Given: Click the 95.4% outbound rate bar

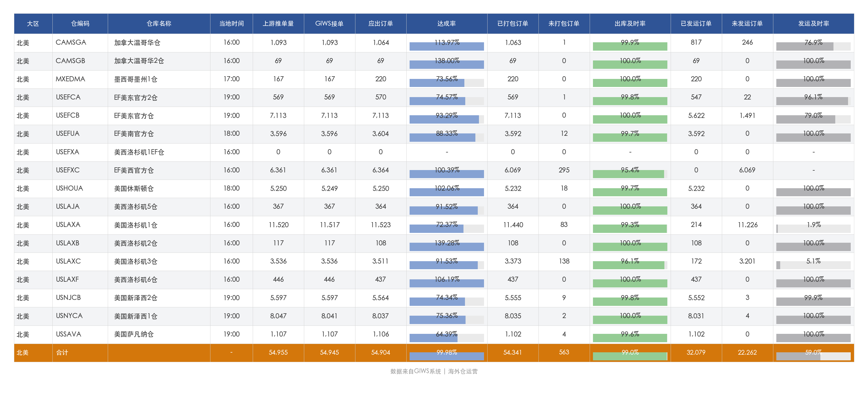Looking at the screenshot, I should tap(630, 174).
